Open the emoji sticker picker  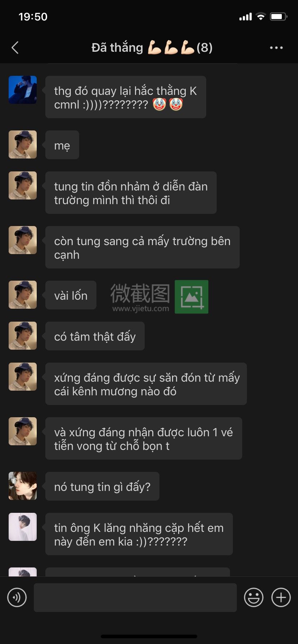[253, 597]
